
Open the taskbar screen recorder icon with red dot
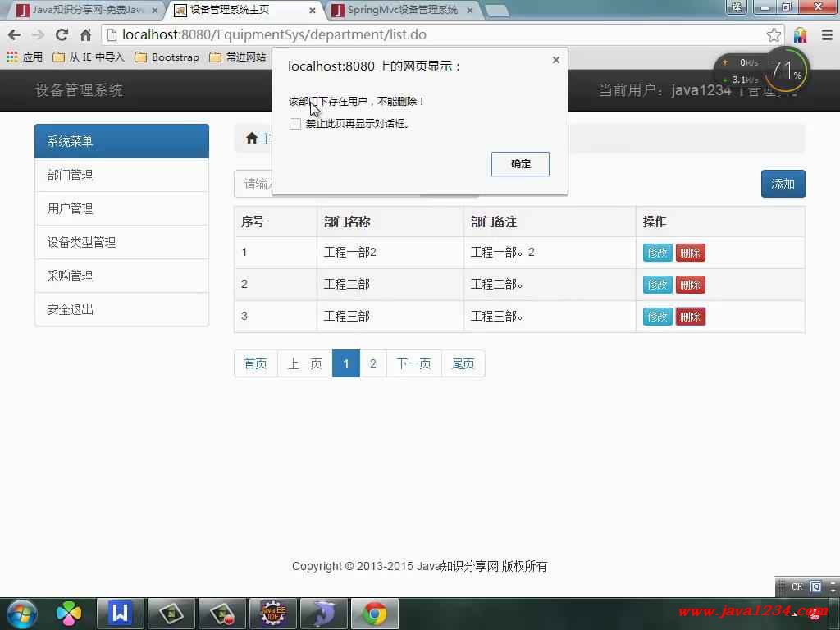click(x=221, y=614)
